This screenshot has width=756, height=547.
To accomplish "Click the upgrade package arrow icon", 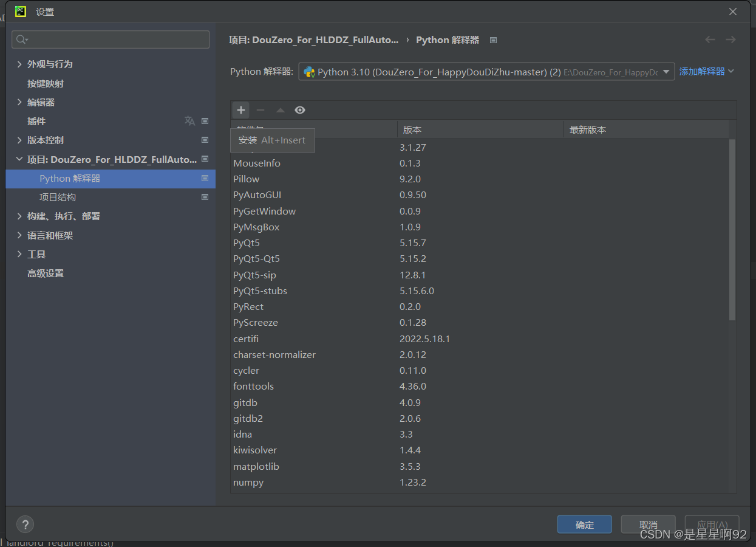I will pos(280,110).
